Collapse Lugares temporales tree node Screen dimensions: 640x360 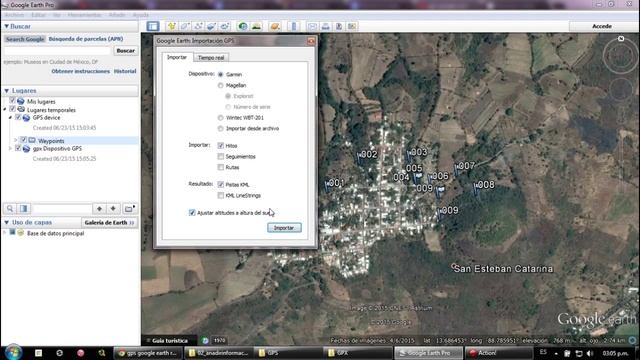point(5,109)
